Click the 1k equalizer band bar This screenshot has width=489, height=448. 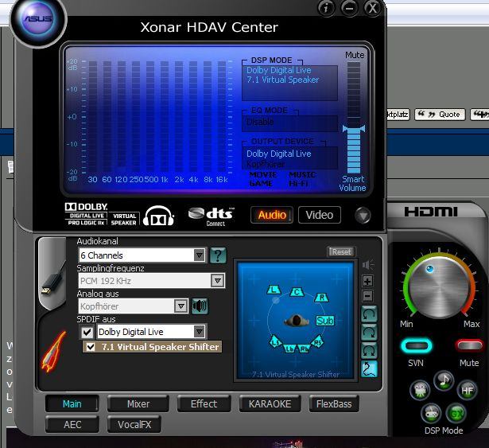[165, 117]
